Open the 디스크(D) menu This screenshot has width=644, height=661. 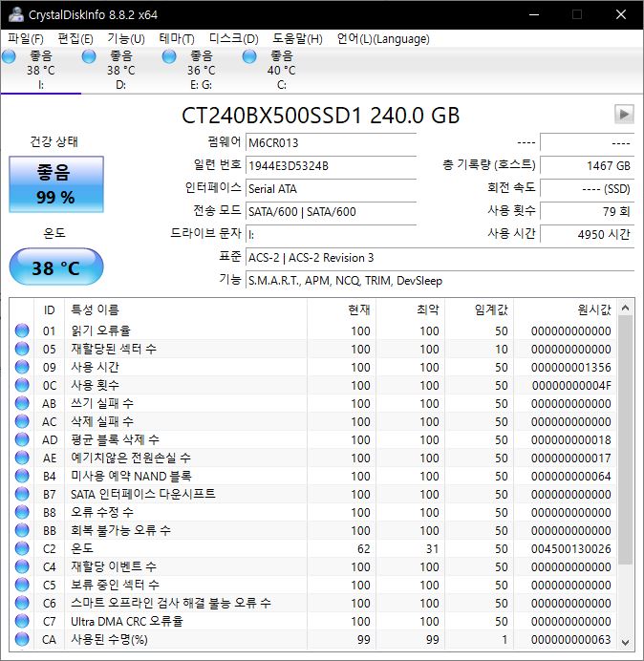pos(233,39)
